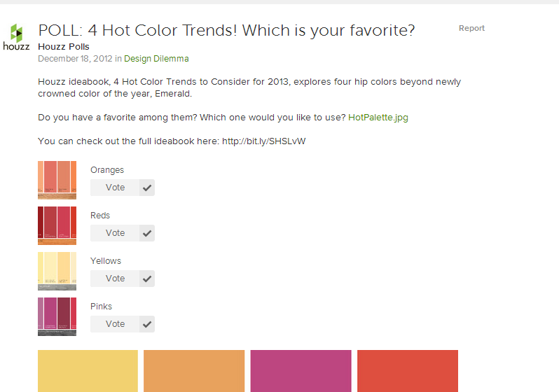This screenshot has height=392, width=559.
Task: Vote for Yellows
Action: pos(115,279)
